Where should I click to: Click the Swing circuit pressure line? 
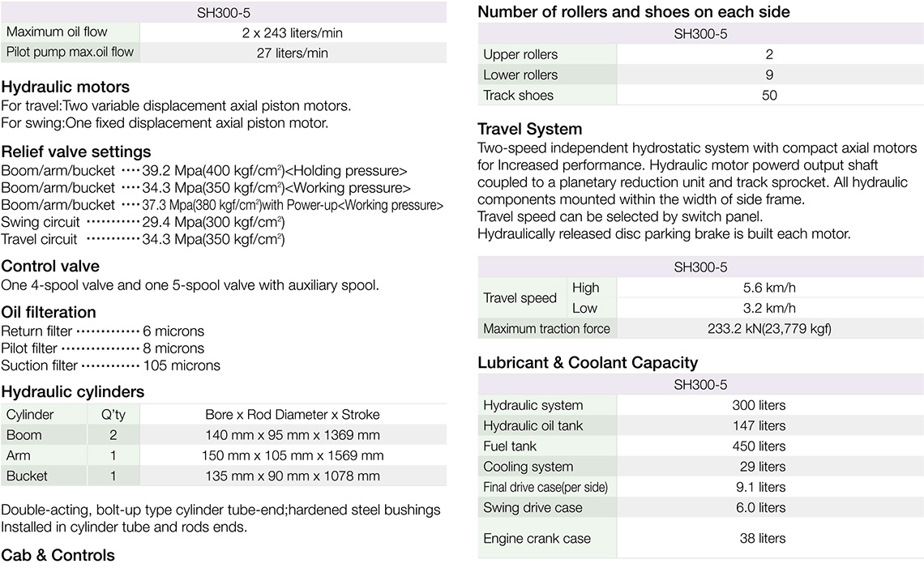143,222
